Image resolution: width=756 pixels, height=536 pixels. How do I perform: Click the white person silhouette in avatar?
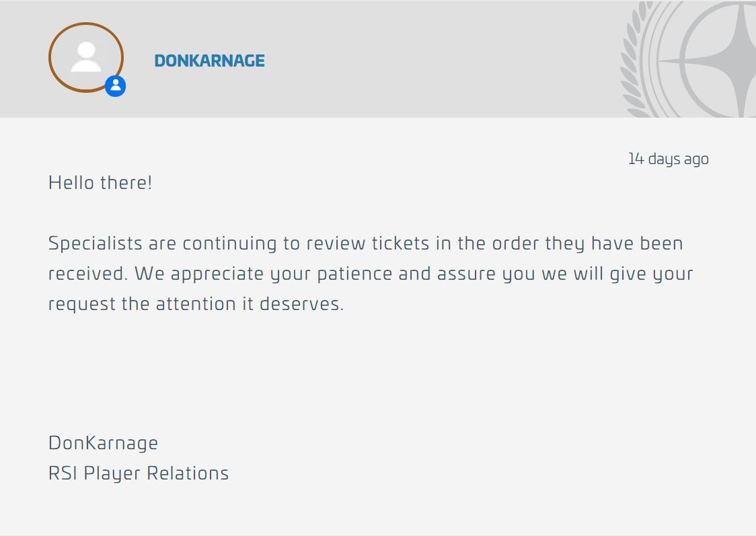point(86,57)
